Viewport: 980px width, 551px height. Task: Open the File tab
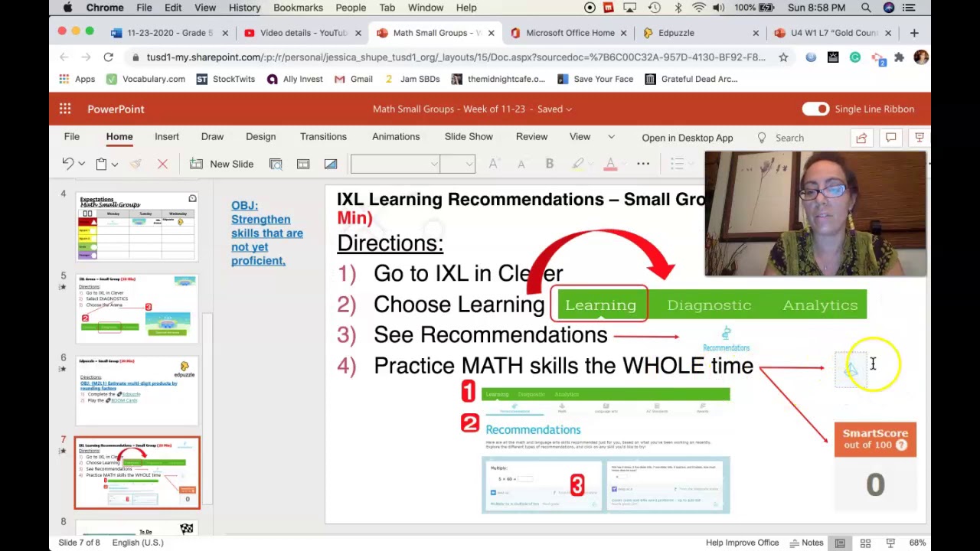(71, 137)
